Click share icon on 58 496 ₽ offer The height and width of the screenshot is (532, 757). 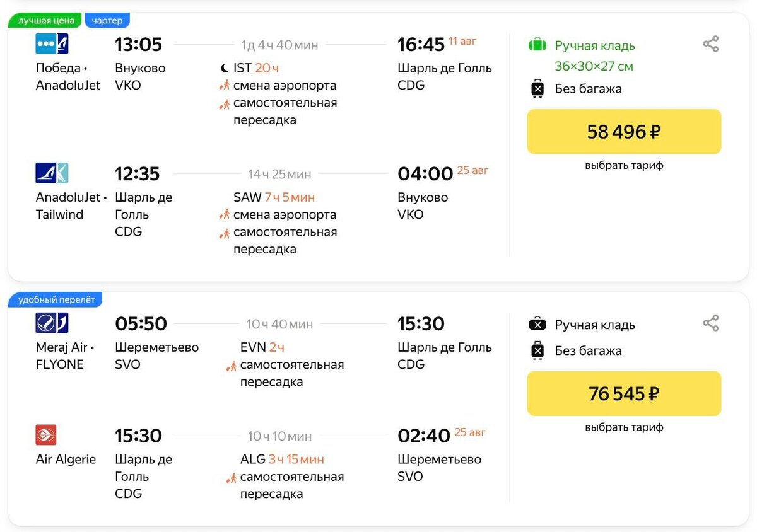pos(710,44)
